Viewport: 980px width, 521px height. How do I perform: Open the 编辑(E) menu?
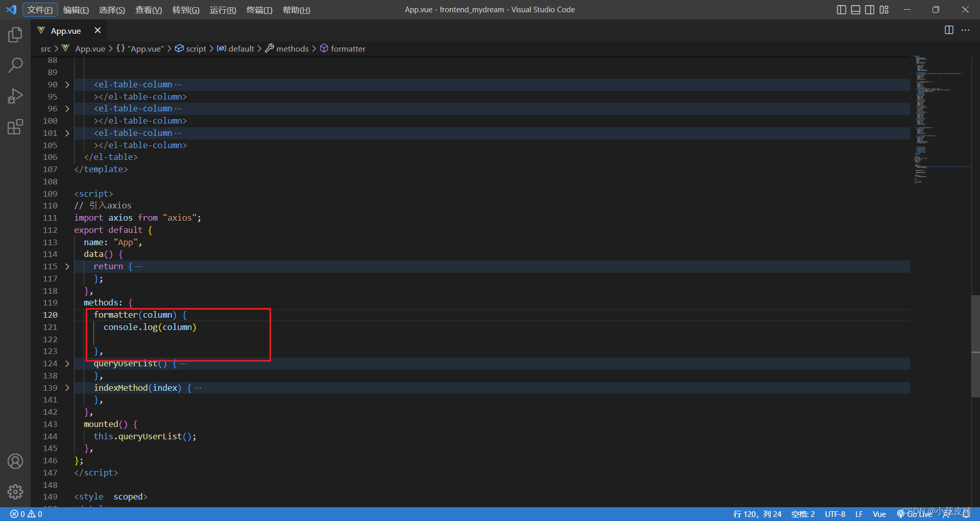click(76, 10)
